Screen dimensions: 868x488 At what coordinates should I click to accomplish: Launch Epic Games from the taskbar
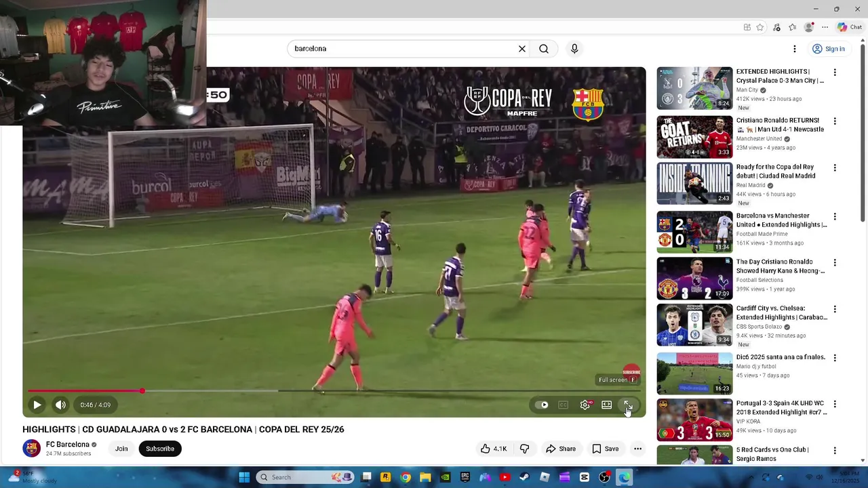click(x=465, y=477)
